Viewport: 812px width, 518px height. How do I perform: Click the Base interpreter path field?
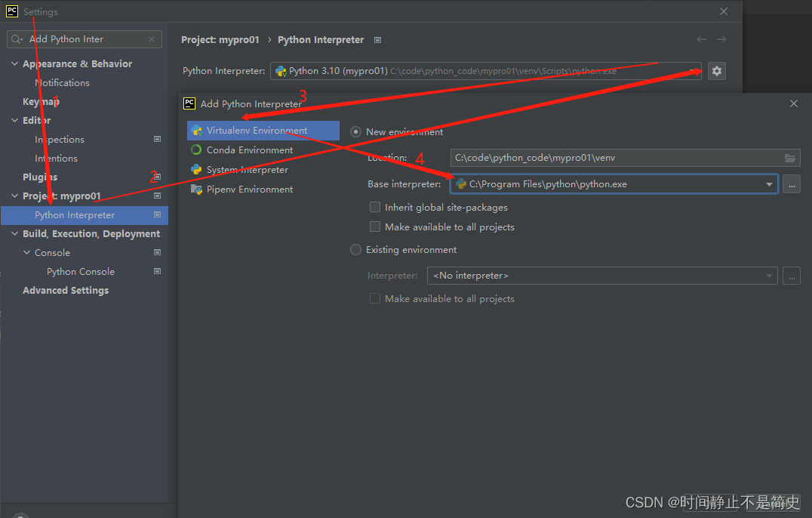pyautogui.click(x=614, y=184)
